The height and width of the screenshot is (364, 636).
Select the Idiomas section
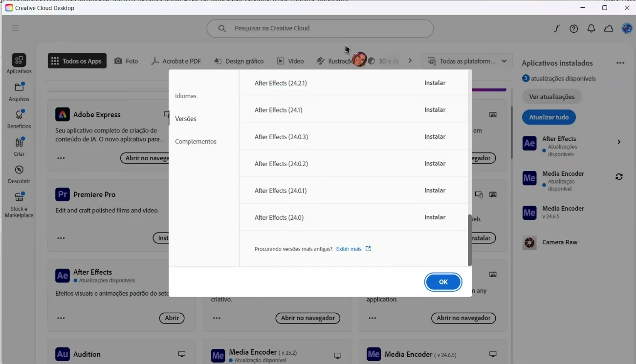(x=186, y=96)
